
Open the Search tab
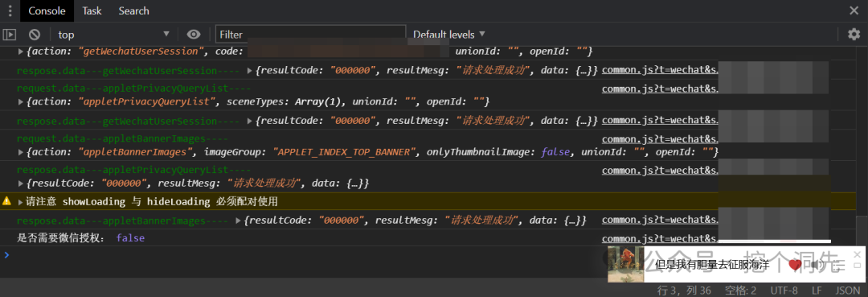point(133,10)
